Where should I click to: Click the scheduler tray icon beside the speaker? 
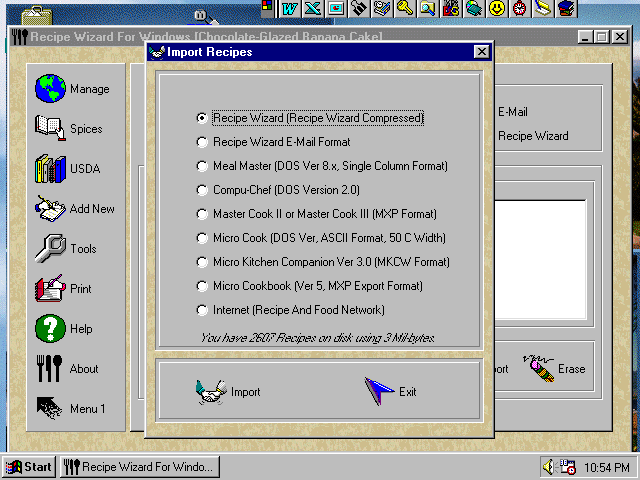pos(567,467)
